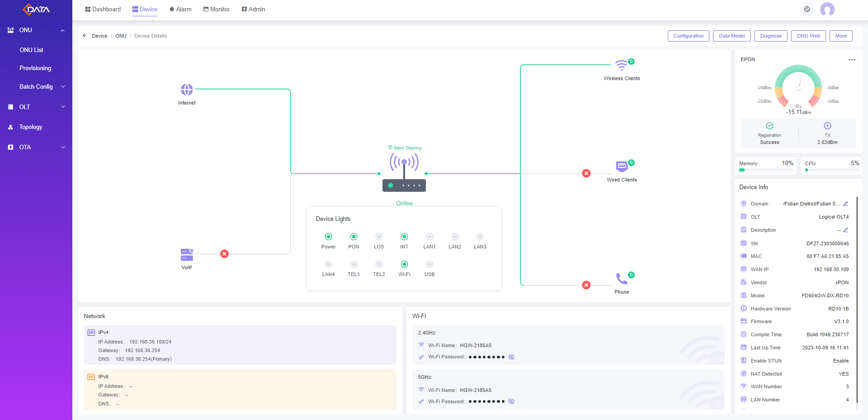
Task: Open the Dashboard tab
Action: point(103,9)
